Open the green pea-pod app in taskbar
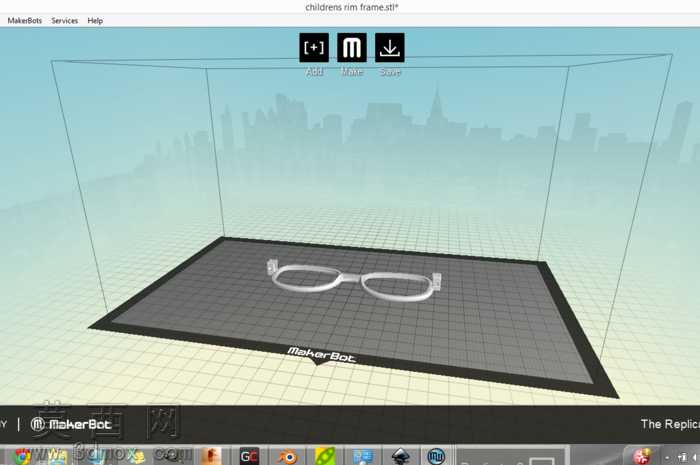The image size is (700, 465). pos(325,457)
